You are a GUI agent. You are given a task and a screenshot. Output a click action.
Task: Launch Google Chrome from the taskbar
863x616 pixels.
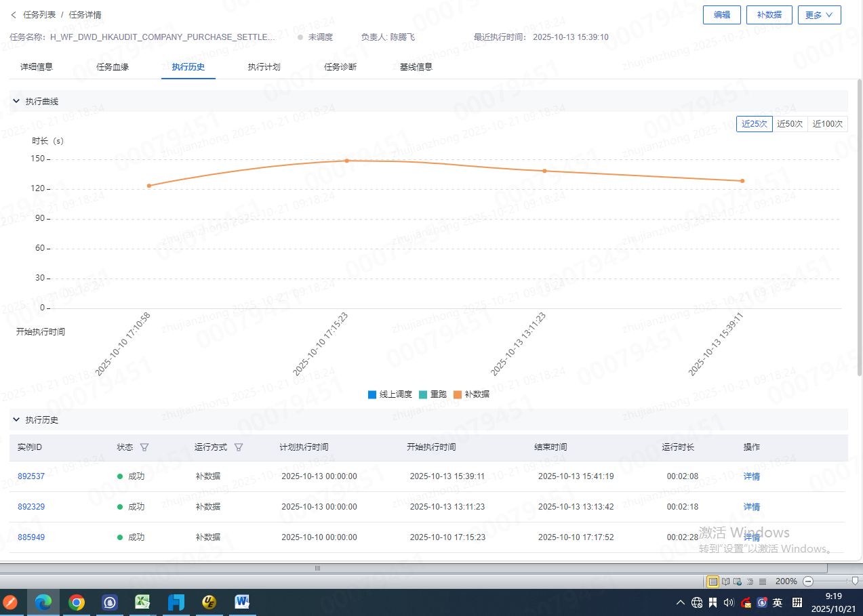tap(77, 602)
